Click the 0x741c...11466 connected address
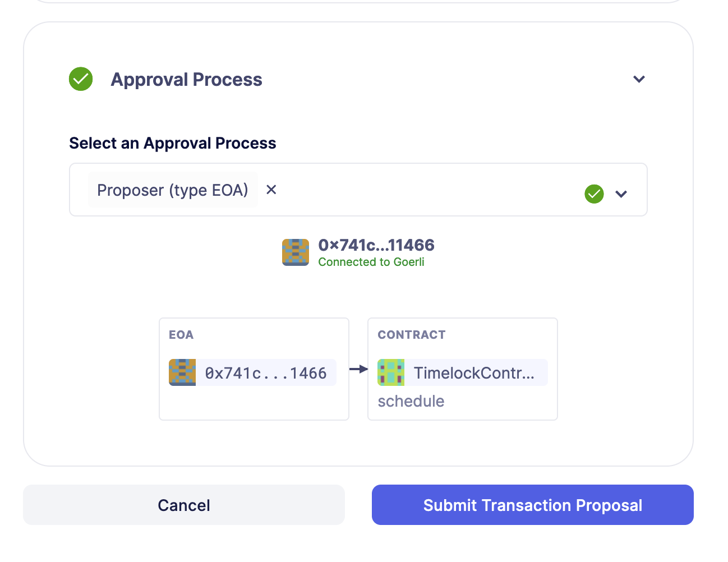Image resolution: width=728 pixels, height=562 pixels. coord(376,245)
